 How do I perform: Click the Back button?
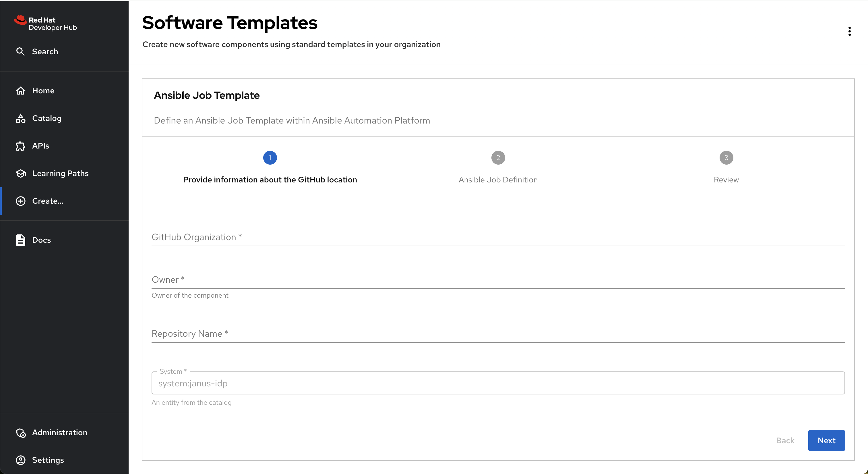tap(785, 440)
